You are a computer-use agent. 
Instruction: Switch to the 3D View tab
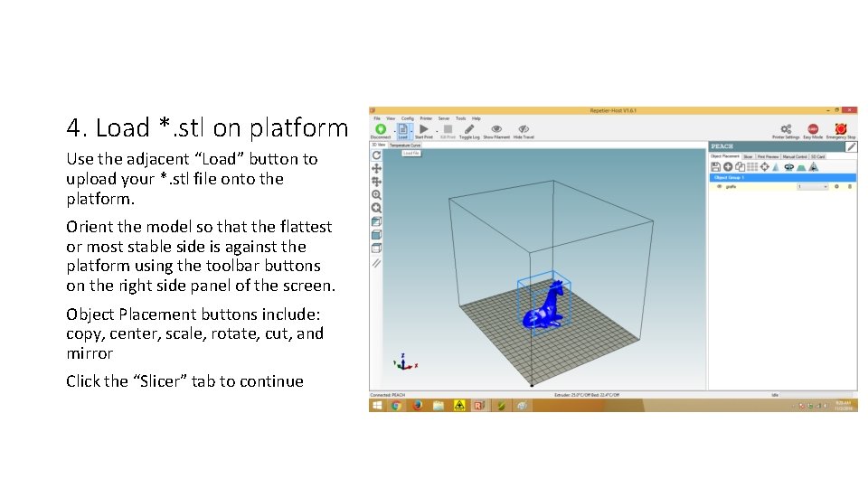[x=378, y=145]
